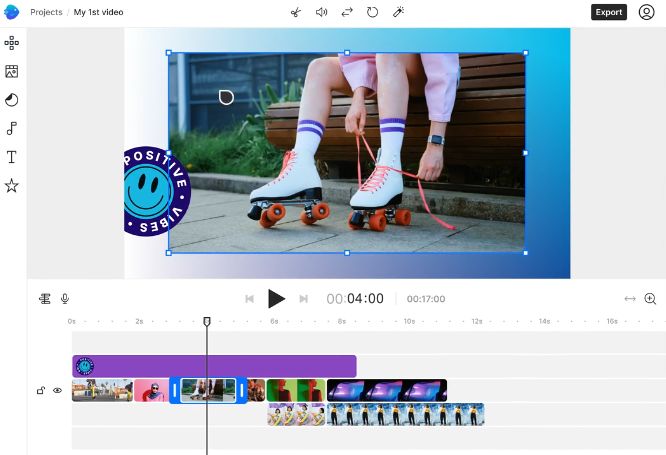
Task: Open the stickers shape sidebar icon
Action: click(x=11, y=100)
